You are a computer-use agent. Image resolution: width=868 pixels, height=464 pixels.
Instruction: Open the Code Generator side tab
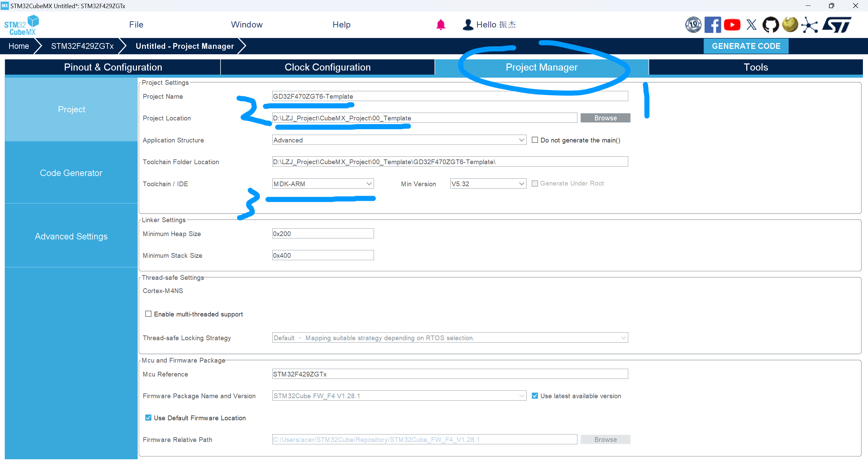(71, 173)
